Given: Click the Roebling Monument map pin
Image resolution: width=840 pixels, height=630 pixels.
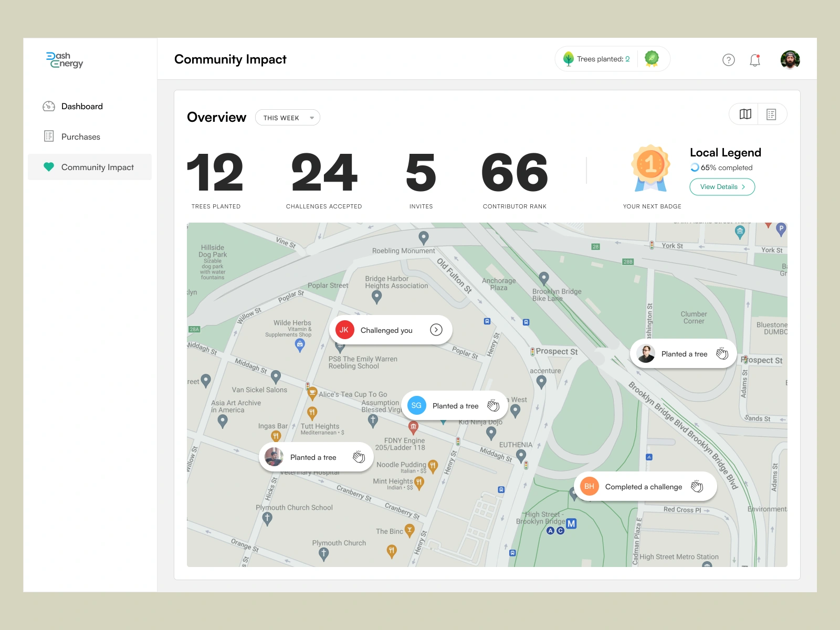Looking at the screenshot, I should click(424, 238).
